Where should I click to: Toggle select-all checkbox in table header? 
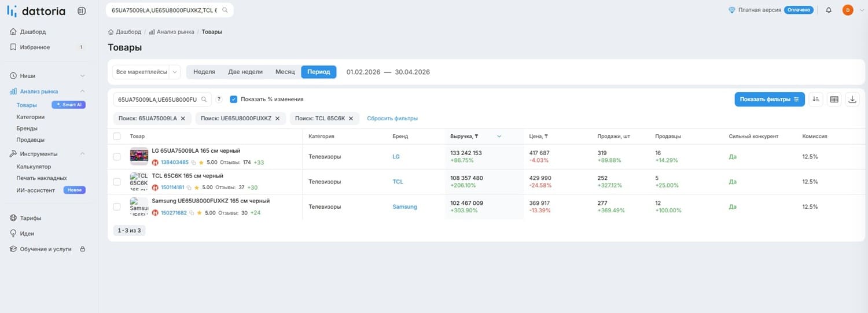click(x=117, y=137)
